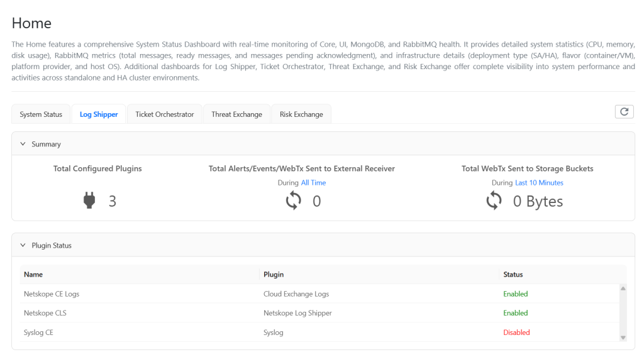Collapse the Plugin Status section chevron
The image size is (644, 352).
(23, 245)
